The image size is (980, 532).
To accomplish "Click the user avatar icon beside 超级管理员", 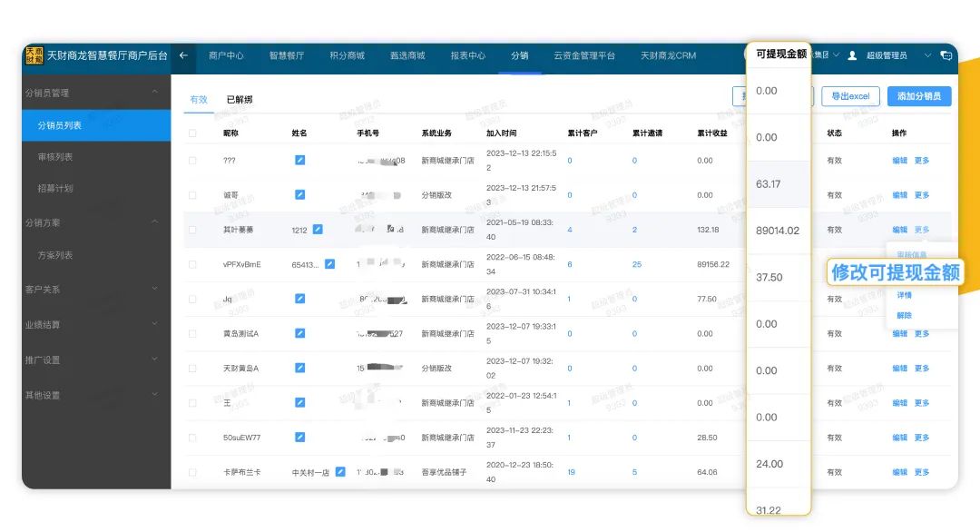I will click(x=852, y=55).
